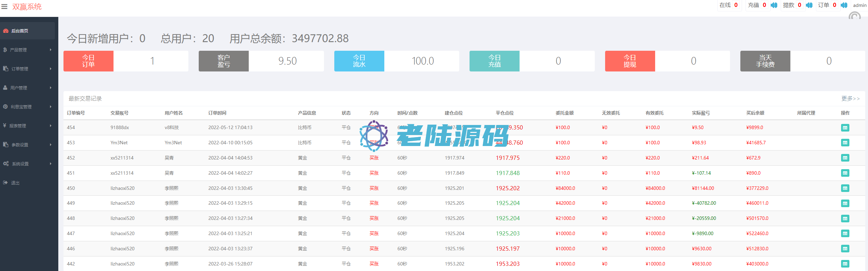Click the 利息宝管理 sidebar icon
Screen dimensions: 868x271
[x=6, y=107]
